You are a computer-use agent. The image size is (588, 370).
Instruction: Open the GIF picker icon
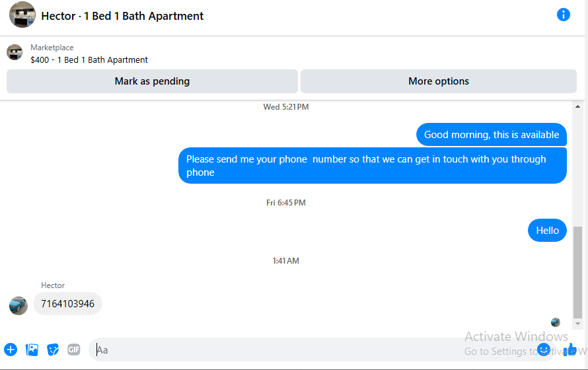(x=74, y=350)
